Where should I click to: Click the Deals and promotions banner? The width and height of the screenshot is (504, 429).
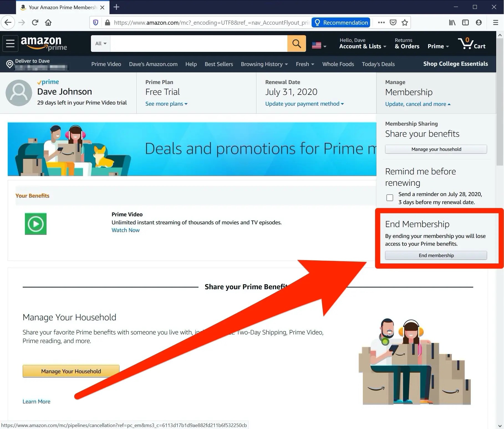pyautogui.click(x=192, y=149)
